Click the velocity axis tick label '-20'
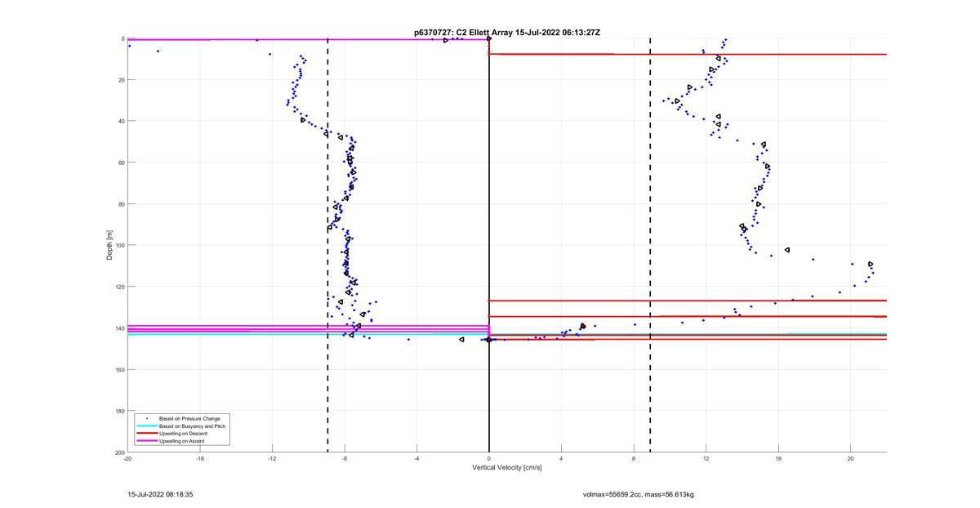This screenshot has height=508, width=980. [x=127, y=458]
